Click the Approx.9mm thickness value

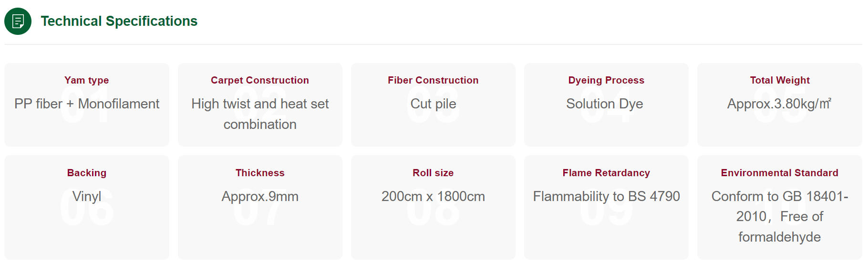pos(260,196)
